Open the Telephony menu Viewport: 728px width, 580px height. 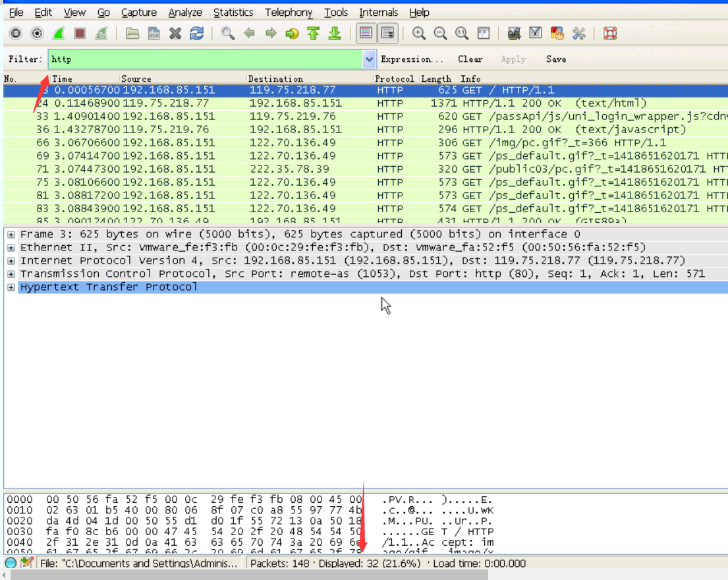click(289, 13)
